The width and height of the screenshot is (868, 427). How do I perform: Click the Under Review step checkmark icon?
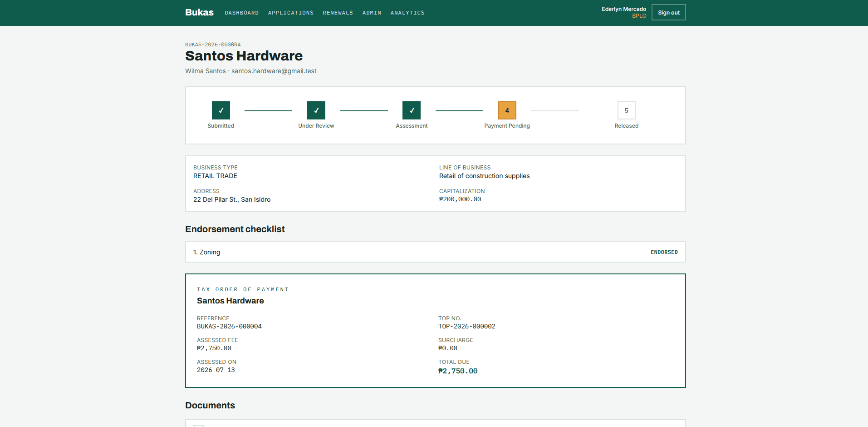pos(316,110)
